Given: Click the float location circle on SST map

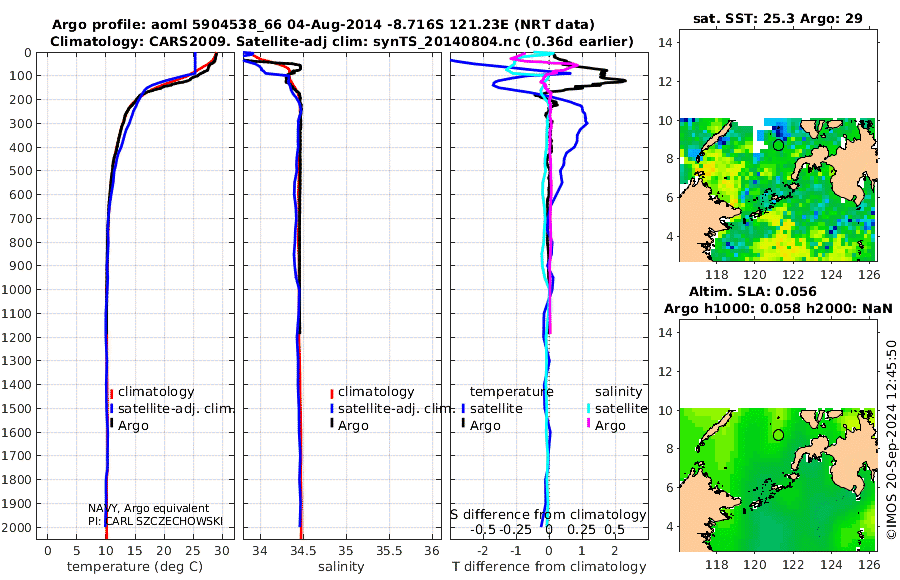Looking at the screenshot, I should [778, 145].
